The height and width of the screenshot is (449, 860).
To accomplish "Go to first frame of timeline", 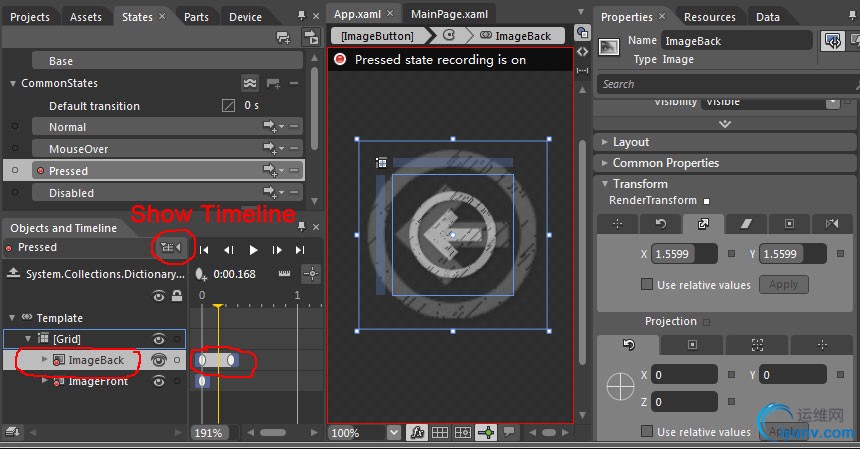I will click(204, 250).
